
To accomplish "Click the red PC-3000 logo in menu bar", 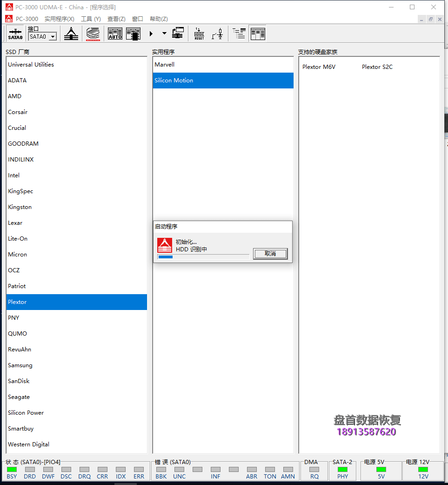I will pyautogui.click(x=9, y=19).
